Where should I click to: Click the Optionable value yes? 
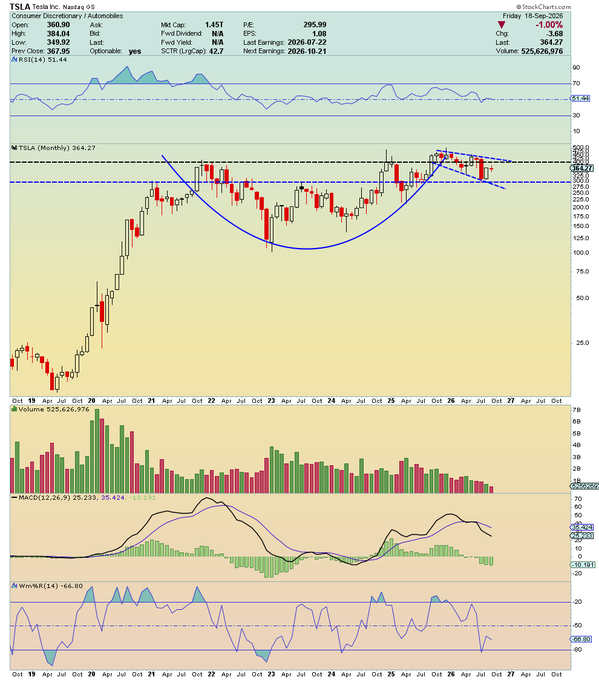click(135, 51)
